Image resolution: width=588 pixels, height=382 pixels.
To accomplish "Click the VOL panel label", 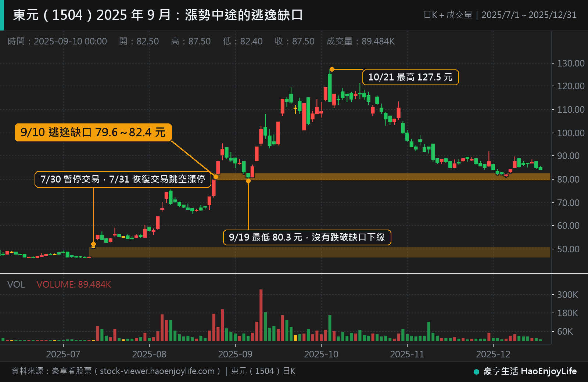I will tap(16, 284).
